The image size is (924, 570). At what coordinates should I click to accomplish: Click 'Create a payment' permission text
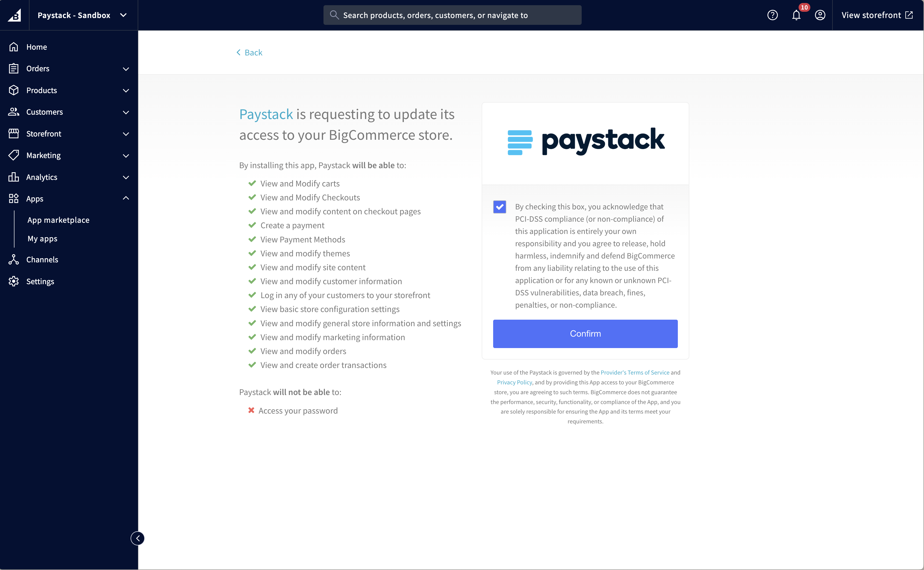pyautogui.click(x=292, y=225)
